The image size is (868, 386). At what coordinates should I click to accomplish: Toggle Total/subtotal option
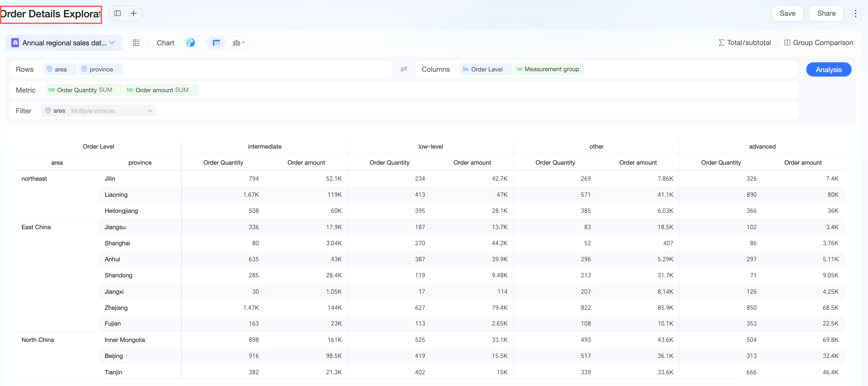(744, 43)
